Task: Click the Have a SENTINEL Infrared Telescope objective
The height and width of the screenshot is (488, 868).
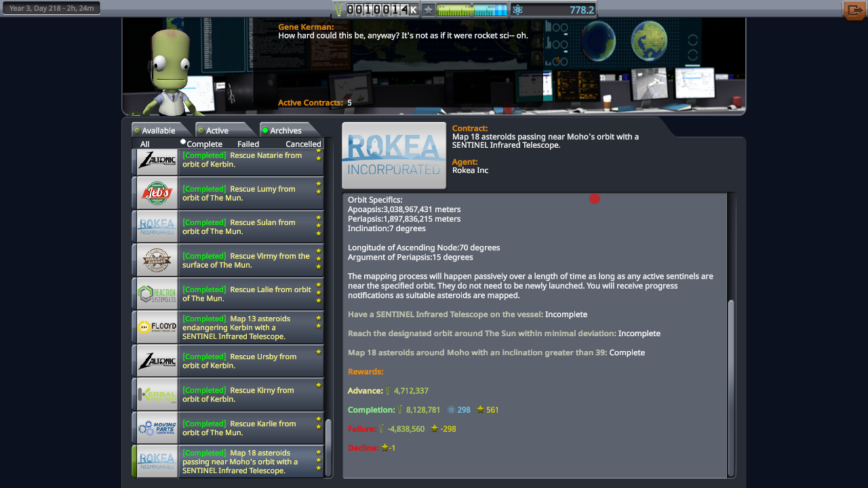Action: (x=468, y=314)
